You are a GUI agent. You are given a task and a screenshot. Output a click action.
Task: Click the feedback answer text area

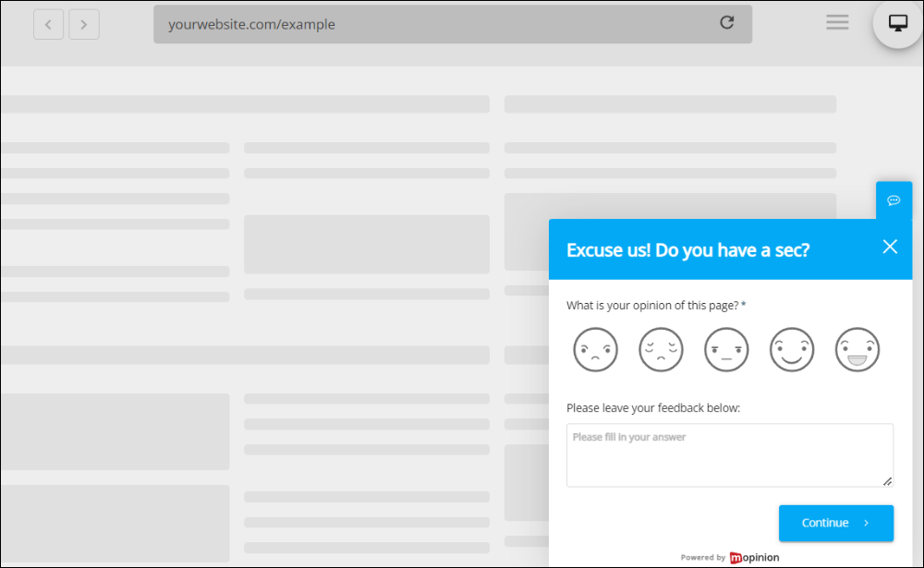tap(730, 454)
